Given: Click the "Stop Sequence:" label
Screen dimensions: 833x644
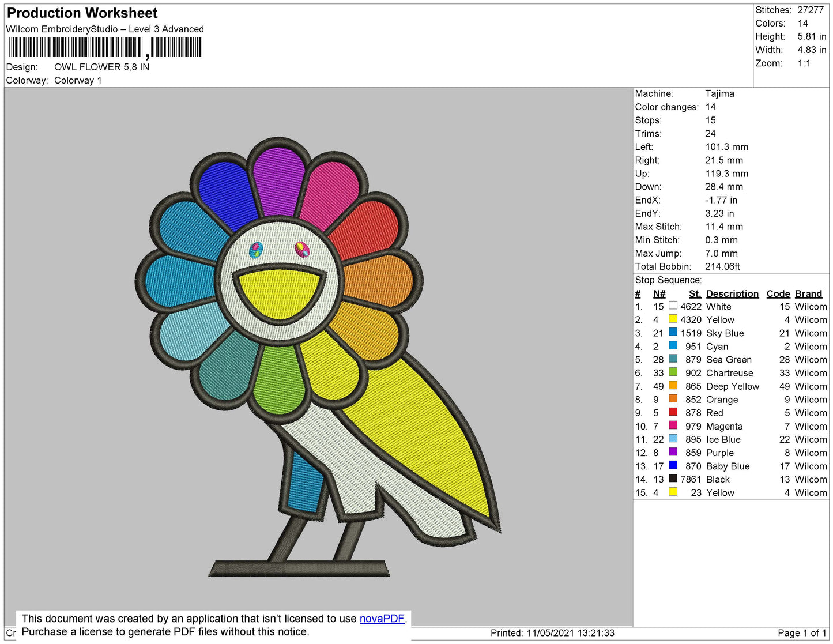Looking at the screenshot, I should pos(668,280).
